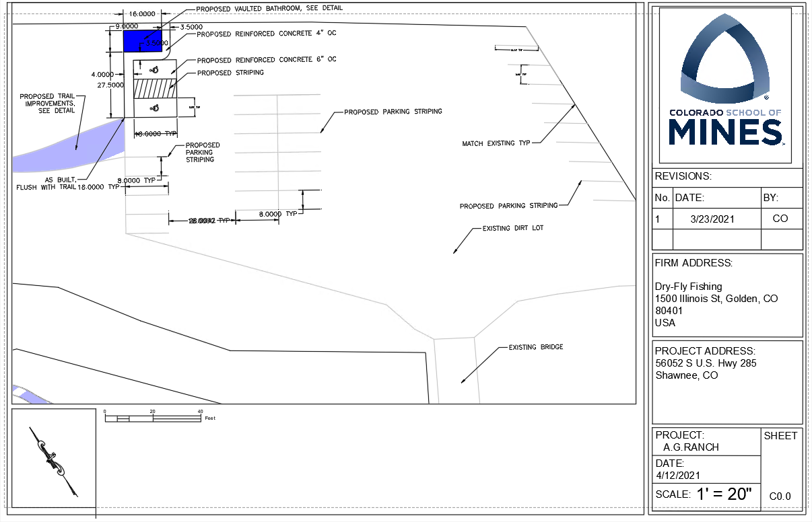
Task: Click the 'EXISTING BRIDGE' label
Action: click(x=536, y=347)
